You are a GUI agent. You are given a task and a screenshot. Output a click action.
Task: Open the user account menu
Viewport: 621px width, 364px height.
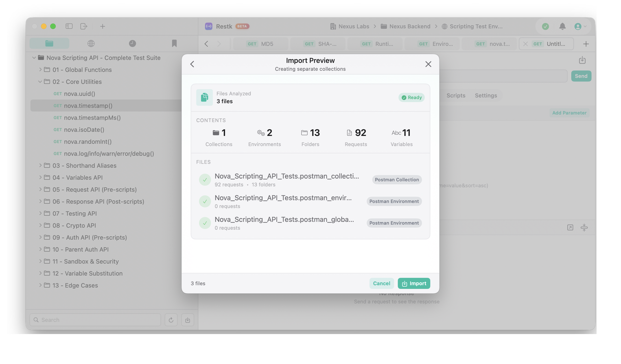[x=580, y=26]
